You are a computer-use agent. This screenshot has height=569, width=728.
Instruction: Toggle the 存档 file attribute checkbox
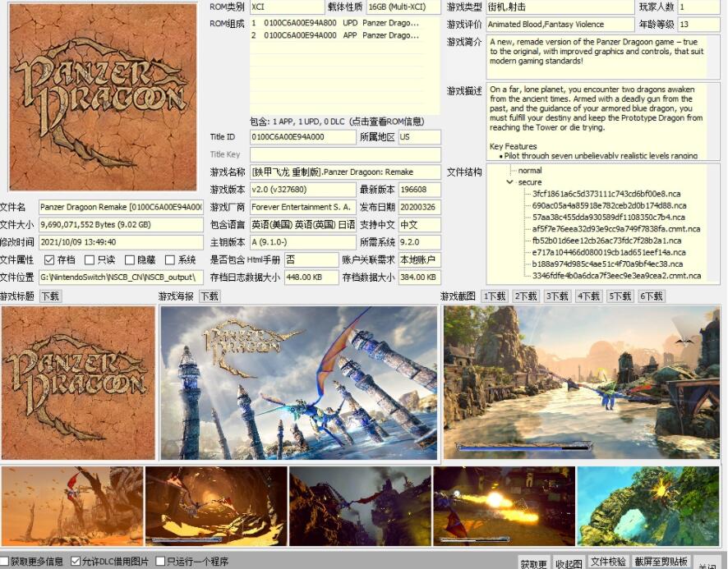coord(49,260)
